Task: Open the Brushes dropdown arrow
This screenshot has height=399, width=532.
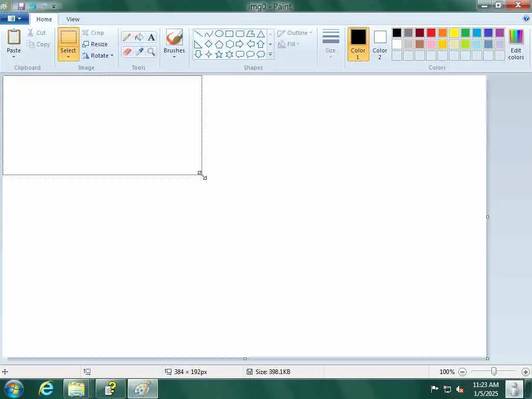Action: coord(175,57)
